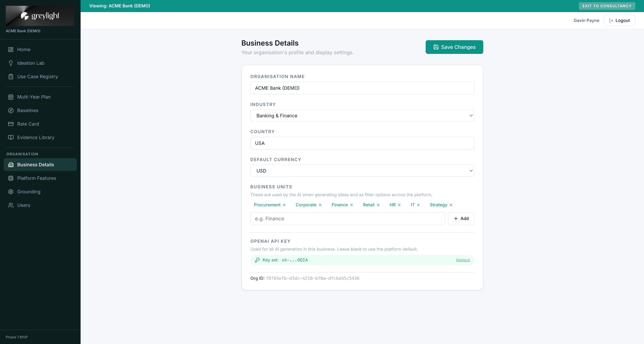Click the Ideation Lab lightbulb icon
Screen dimensions: 644x344
[11, 63]
